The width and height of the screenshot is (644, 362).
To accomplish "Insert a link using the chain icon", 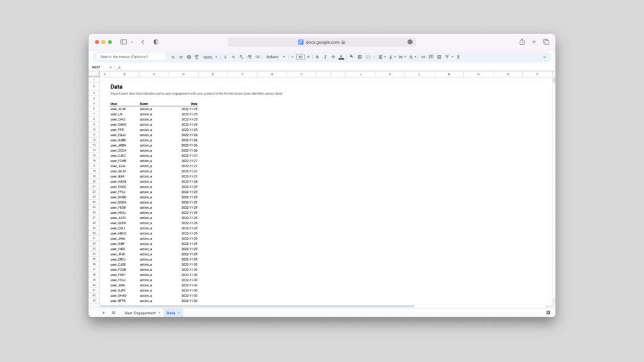I will [423, 57].
